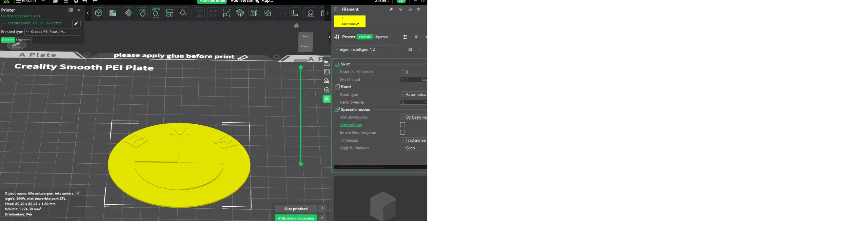Click the add filament plus icon
Screen dimensions: 868x227
pos(401,9)
